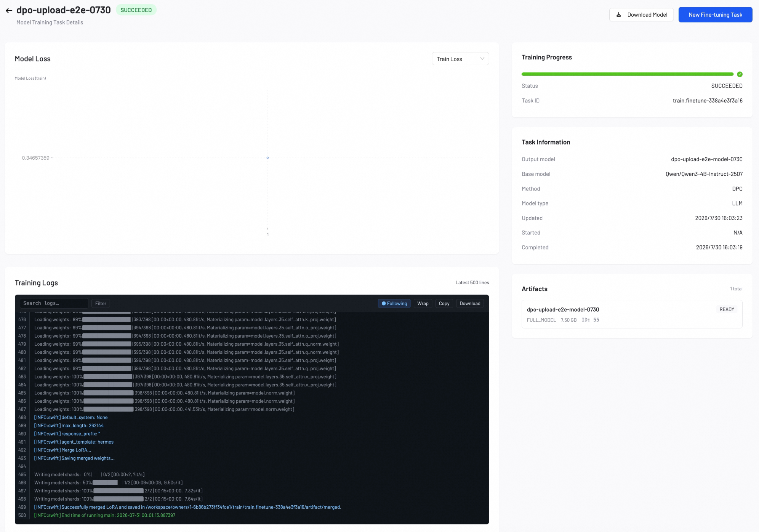Open the Train Loss dropdown
The height and width of the screenshot is (532, 759).
(460, 59)
